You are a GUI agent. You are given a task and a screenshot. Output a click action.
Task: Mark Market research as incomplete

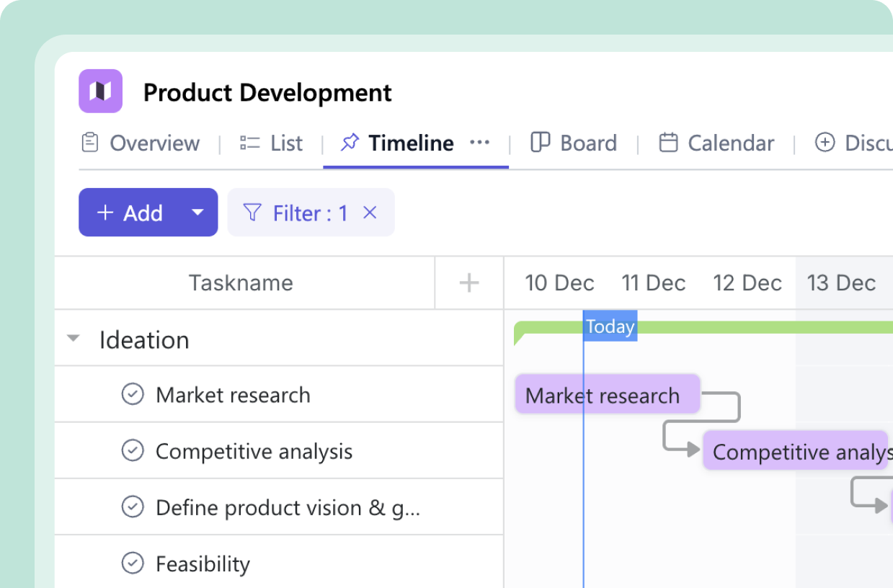point(133,394)
